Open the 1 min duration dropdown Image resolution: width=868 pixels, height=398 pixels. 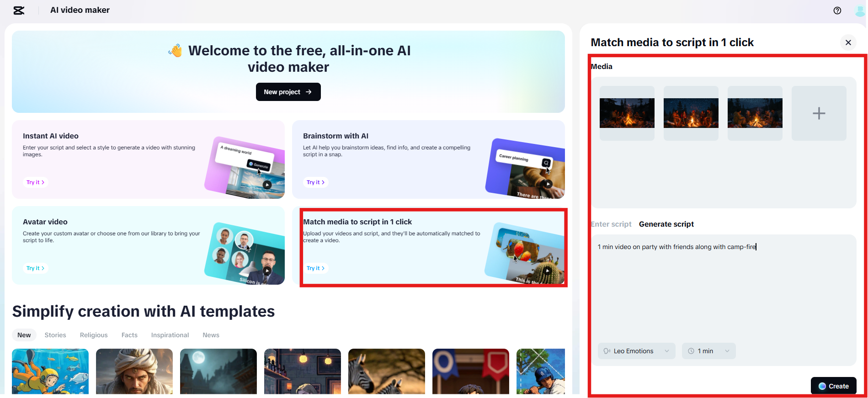click(x=709, y=351)
